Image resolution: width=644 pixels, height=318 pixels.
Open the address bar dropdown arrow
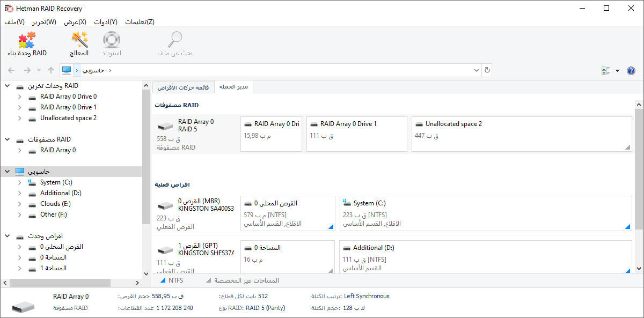477,70
